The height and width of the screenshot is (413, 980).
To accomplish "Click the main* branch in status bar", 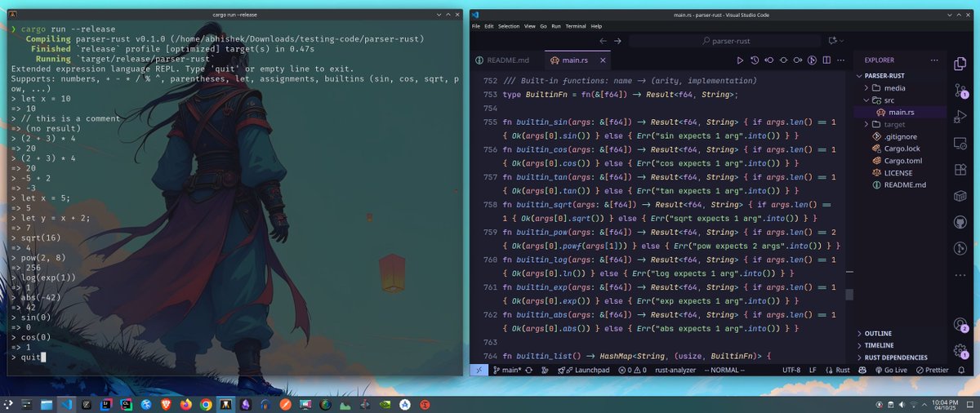I will pos(506,370).
